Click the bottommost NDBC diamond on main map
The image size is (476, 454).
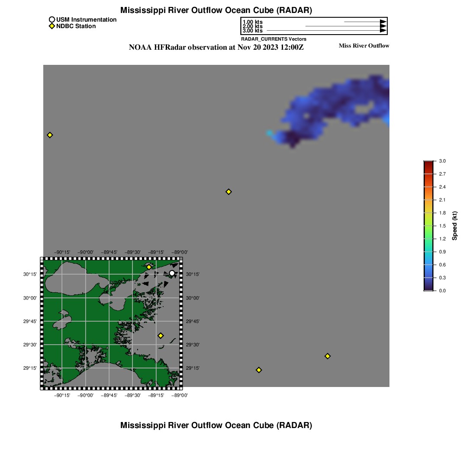click(x=259, y=370)
